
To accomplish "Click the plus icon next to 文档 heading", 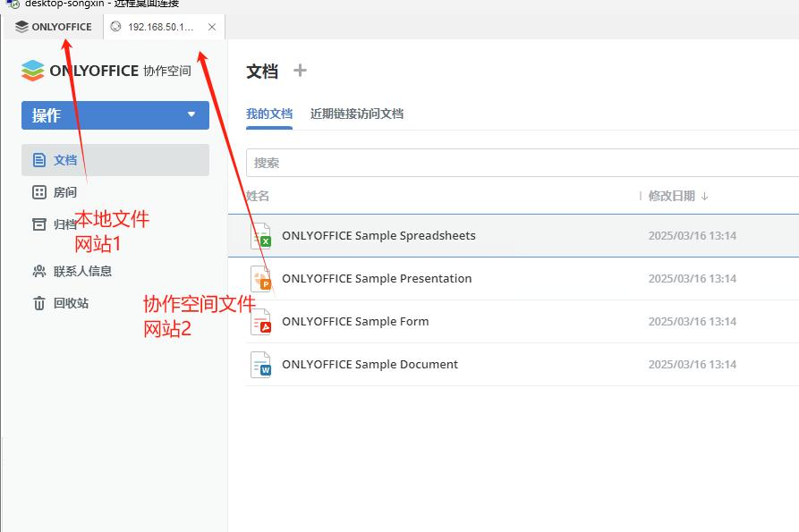I will pyautogui.click(x=300, y=71).
